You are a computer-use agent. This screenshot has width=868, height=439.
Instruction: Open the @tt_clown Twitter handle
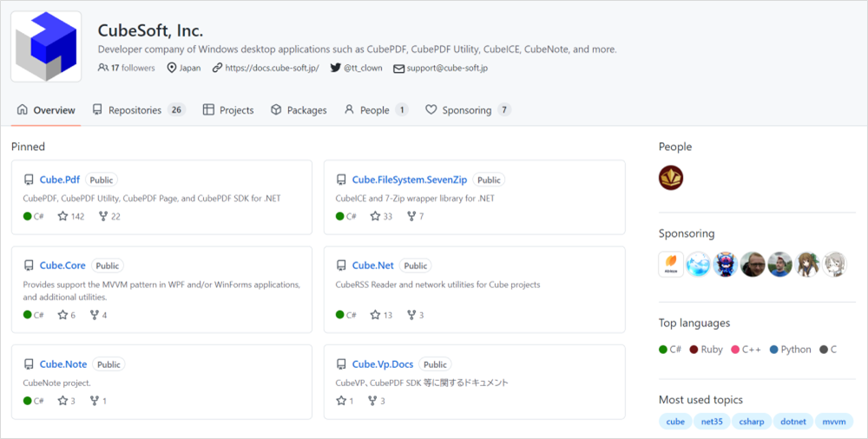[363, 68]
